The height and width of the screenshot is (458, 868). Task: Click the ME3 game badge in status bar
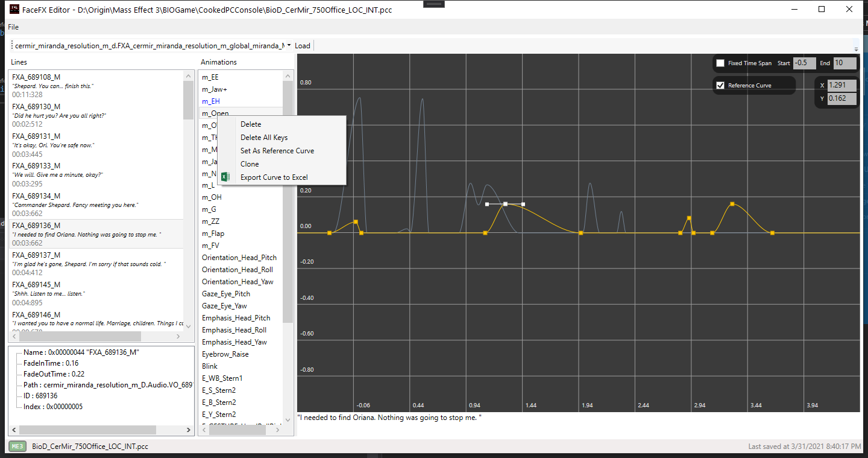(17, 447)
